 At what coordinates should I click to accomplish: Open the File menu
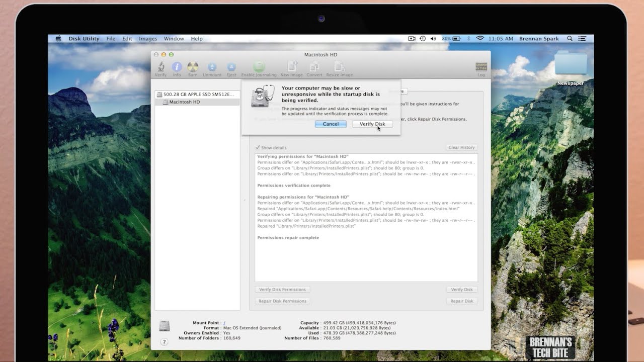[111, 39]
